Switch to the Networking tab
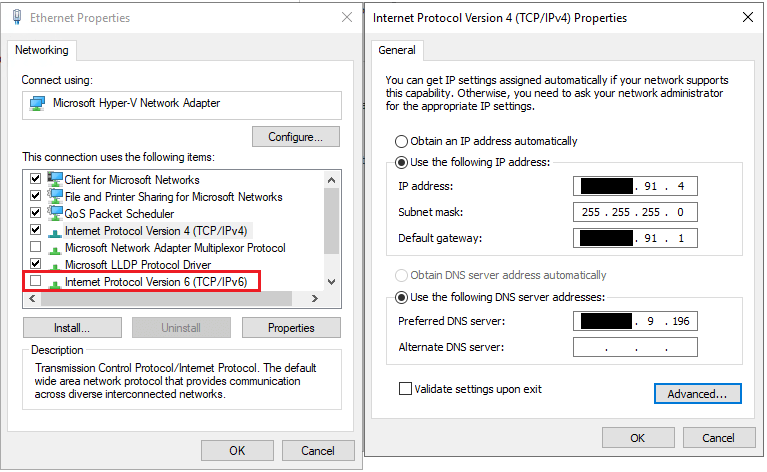Viewport: 767px width, 472px height. click(42, 50)
